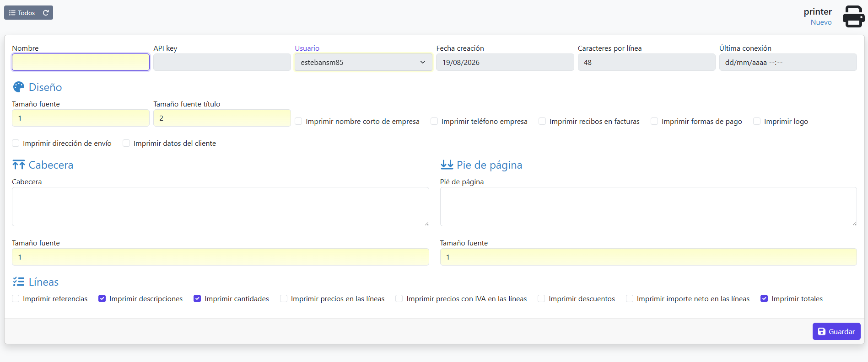This screenshot has height=362, width=868.
Task: Click the Caracteres por línea field
Action: coord(647,62)
